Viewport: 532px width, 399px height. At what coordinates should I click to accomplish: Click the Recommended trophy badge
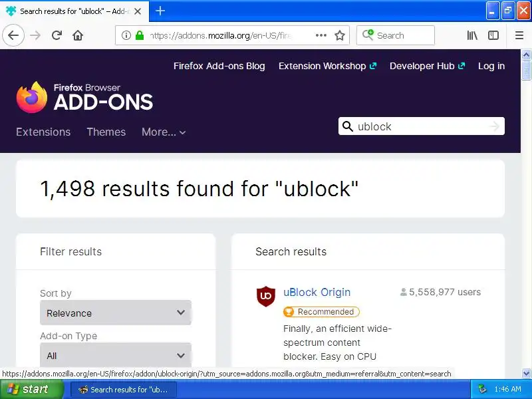[321, 312]
